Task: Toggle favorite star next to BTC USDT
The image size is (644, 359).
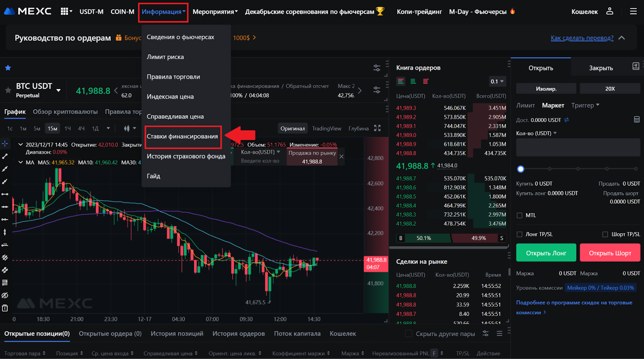Action: (8, 90)
